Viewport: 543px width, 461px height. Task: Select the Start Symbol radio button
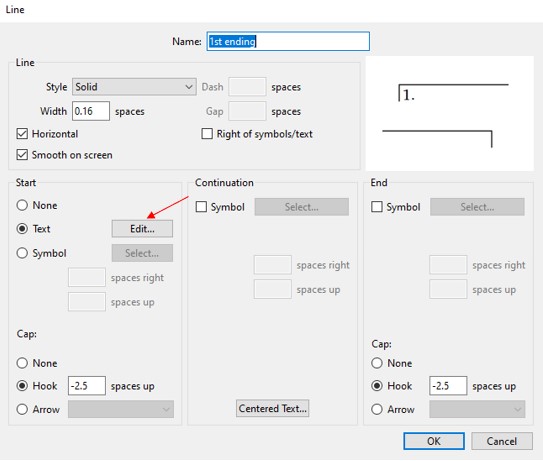(22, 253)
